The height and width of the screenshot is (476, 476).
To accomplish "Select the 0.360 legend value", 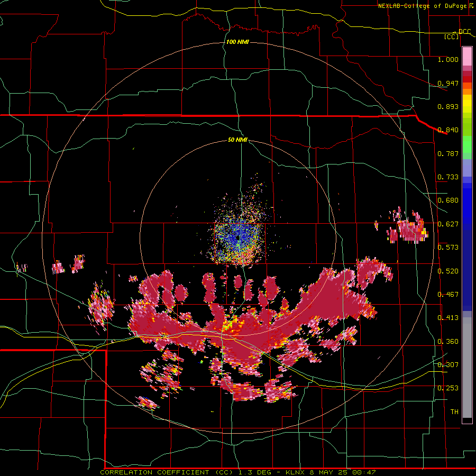I will (448, 342).
